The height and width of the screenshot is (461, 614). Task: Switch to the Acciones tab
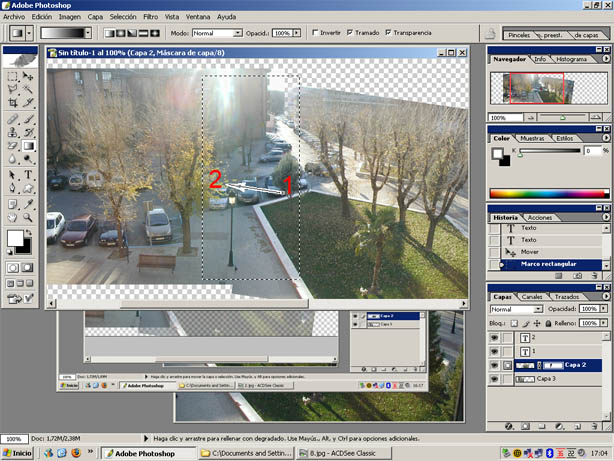[x=540, y=217]
